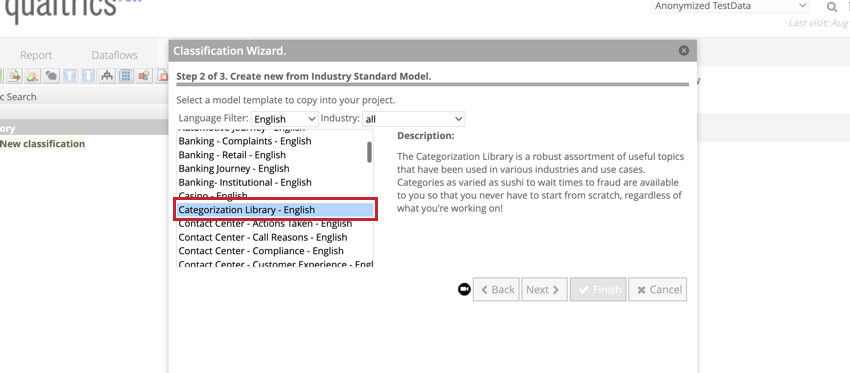Viewport: 850px width, 373px height.
Task: Open the Industry filter dropdown
Action: 414,119
